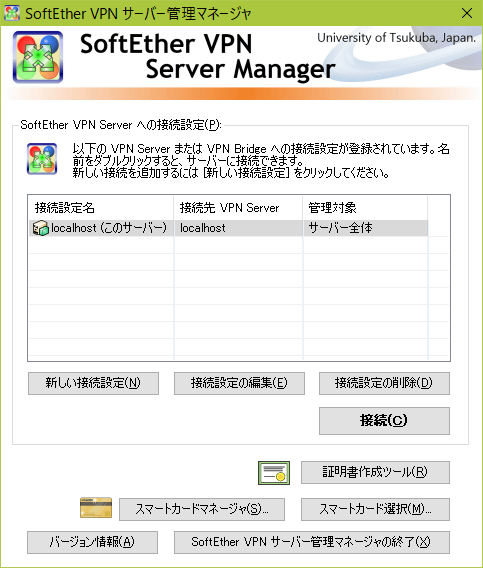This screenshot has width=483, height=568.
Task: Sort by 接続設定名 column header
Action: [x=101, y=208]
